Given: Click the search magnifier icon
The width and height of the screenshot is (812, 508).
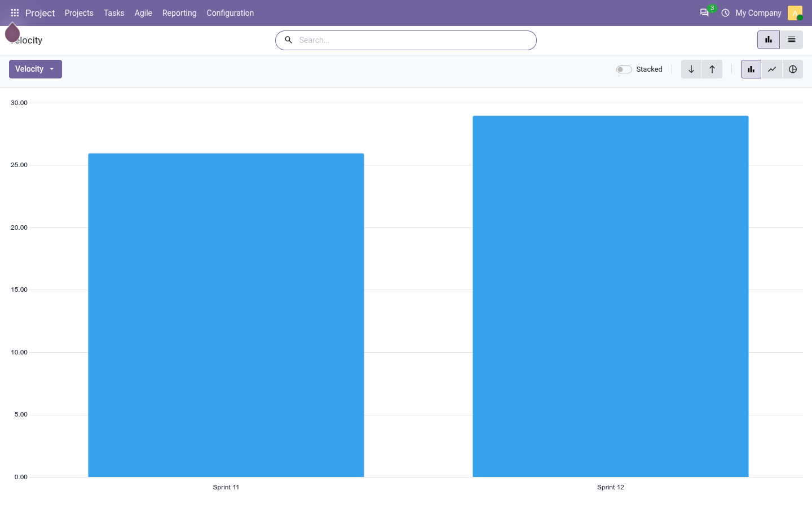Looking at the screenshot, I should tap(288, 40).
